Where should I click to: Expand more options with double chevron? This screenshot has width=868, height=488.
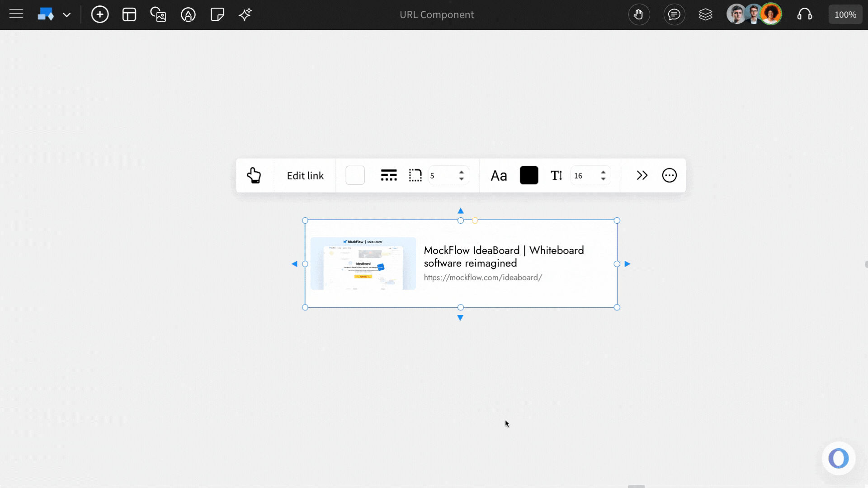pos(642,175)
